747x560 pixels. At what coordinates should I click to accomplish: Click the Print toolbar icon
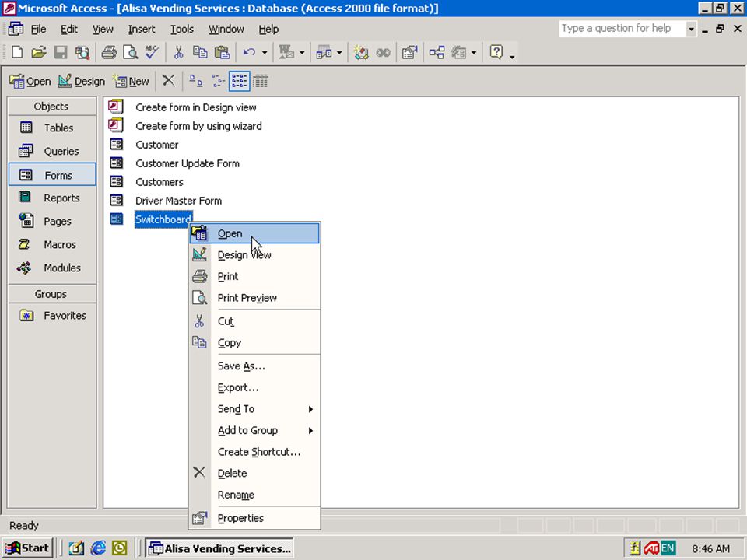point(109,52)
